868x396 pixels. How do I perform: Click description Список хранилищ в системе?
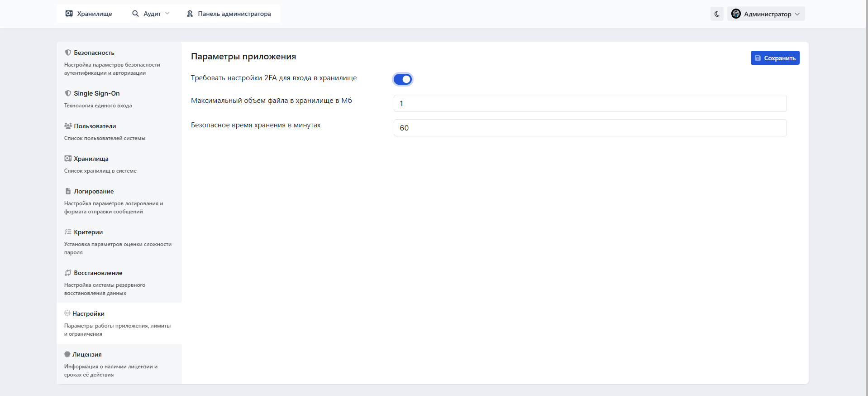point(100,171)
